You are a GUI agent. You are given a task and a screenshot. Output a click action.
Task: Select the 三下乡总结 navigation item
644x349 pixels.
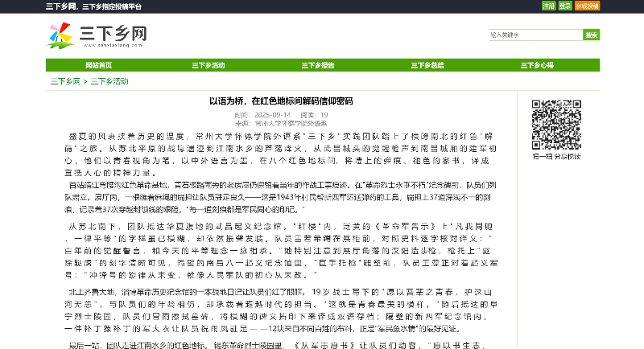pyautogui.click(x=427, y=65)
